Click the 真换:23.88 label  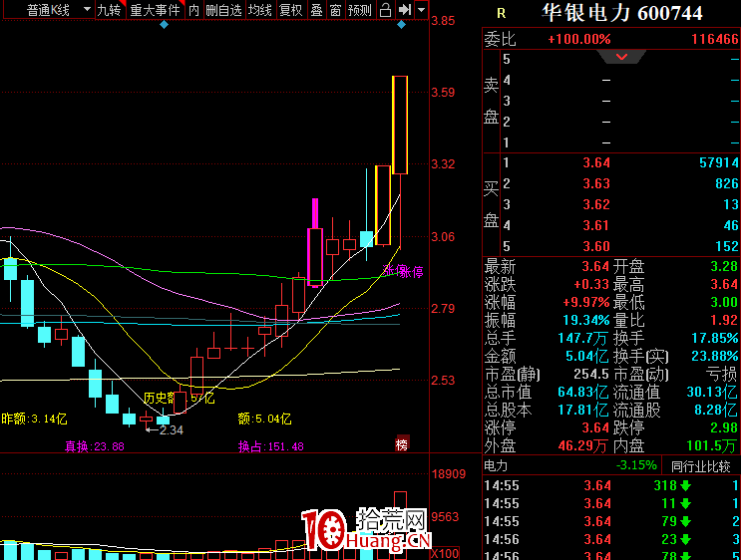(95, 446)
